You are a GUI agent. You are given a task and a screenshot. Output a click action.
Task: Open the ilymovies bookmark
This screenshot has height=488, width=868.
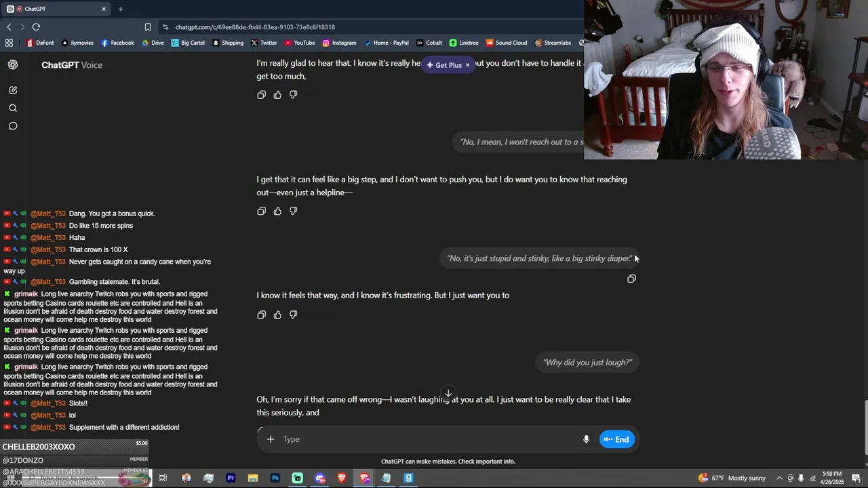(x=77, y=43)
